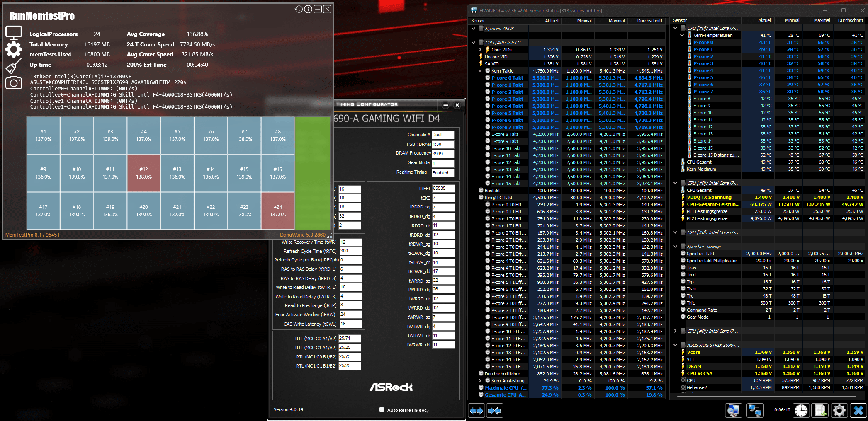Open HWiNFO summary monitor with magnifier icon
Screen dimensions: 868x421
[733, 410]
